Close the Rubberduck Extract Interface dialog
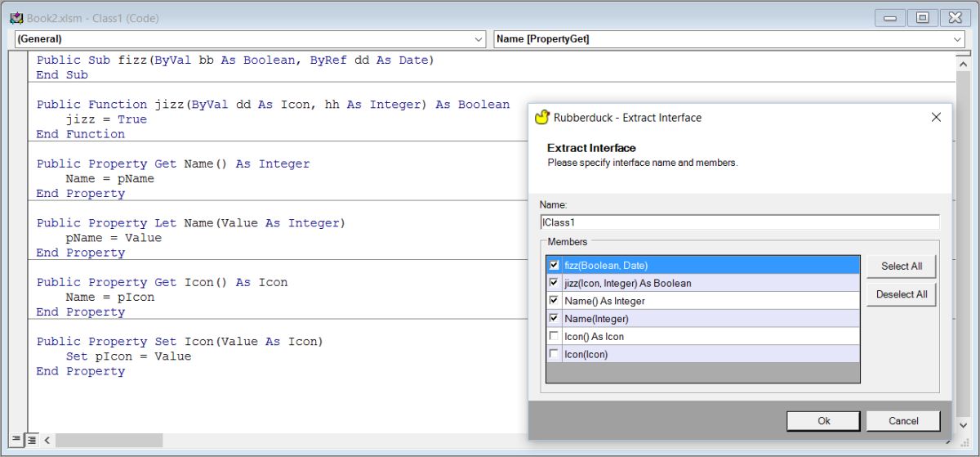 coord(936,118)
